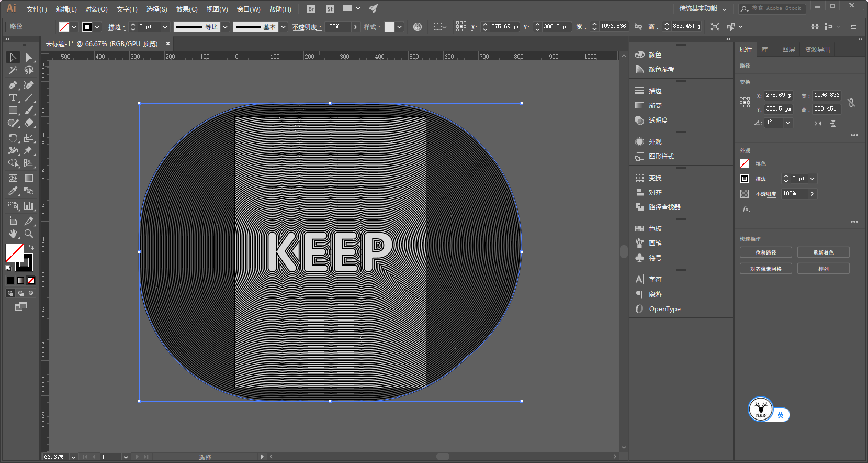Select the Paintbrush tool
The width and height of the screenshot is (868, 463).
[x=29, y=111]
